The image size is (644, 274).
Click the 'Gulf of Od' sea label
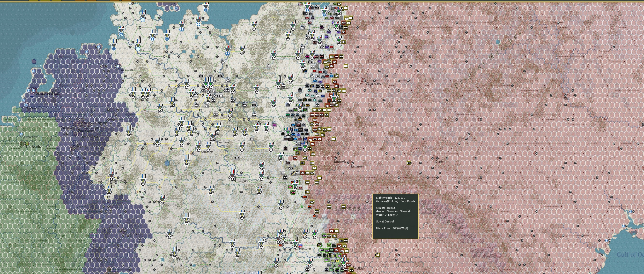(x=630, y=255)
